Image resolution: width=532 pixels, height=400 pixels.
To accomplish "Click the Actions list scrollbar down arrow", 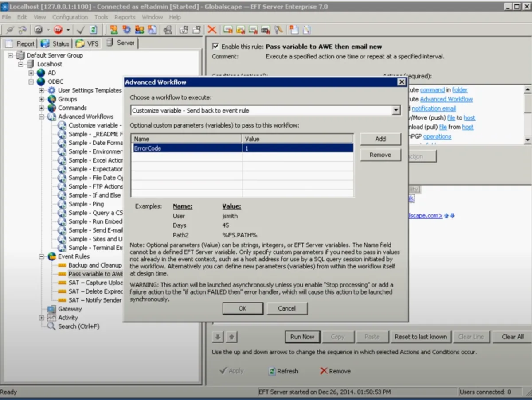I will (x=528, y=140).
